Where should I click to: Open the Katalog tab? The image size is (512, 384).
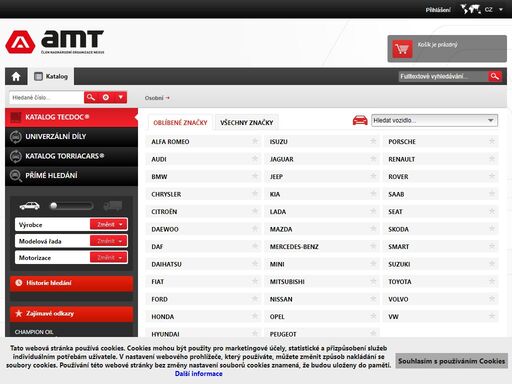click(51, 76)
